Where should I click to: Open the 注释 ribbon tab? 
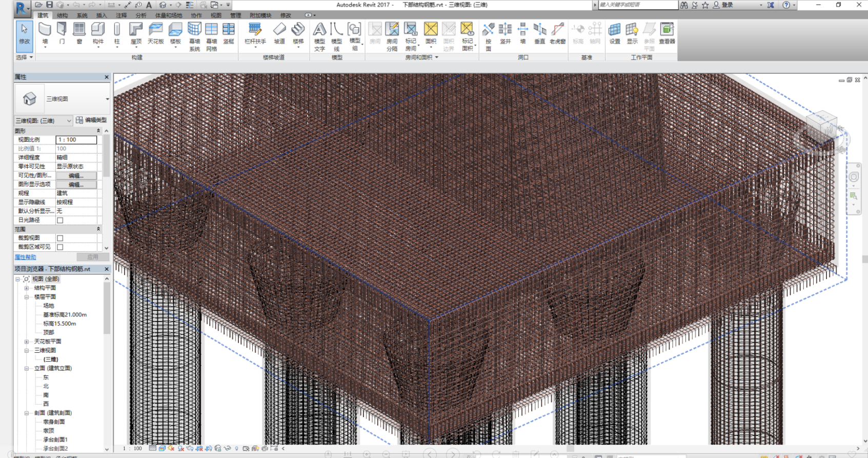pyautogui.click(x=121, y=15)
